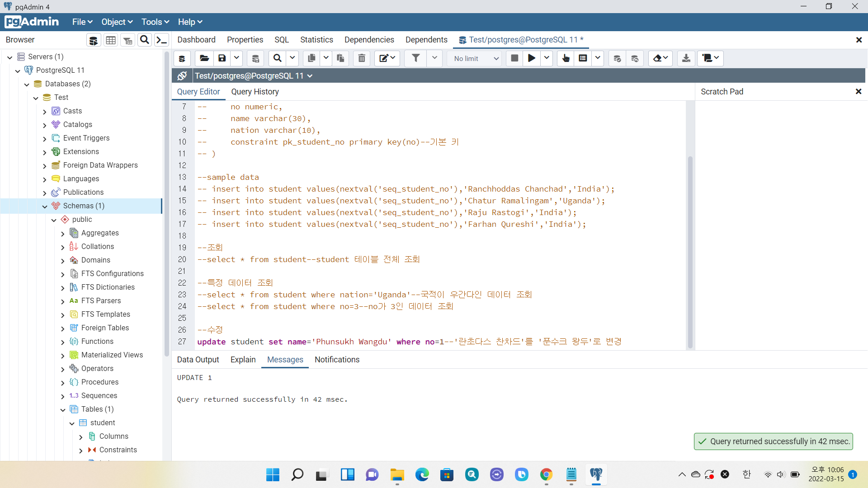
Task: Save the query file with floppy icon
Action: pyautogui.click(x=222, y=58)
